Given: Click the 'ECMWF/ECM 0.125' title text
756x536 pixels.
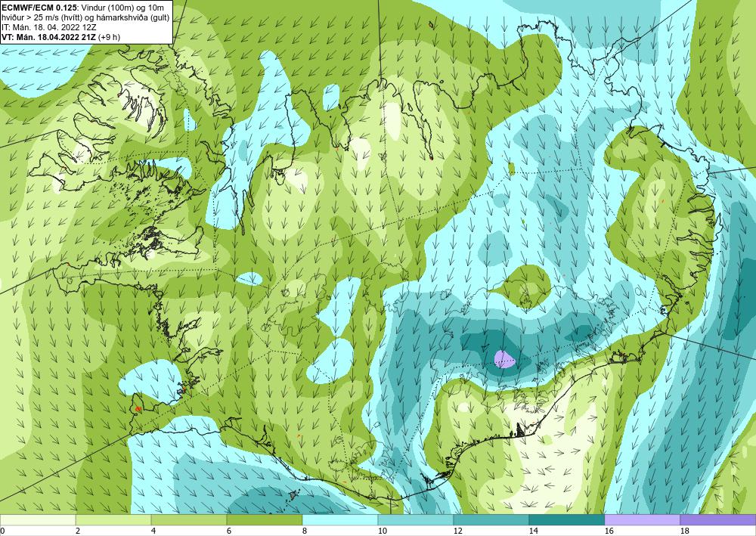Looking at the screenshot, I should coord(39,8).
